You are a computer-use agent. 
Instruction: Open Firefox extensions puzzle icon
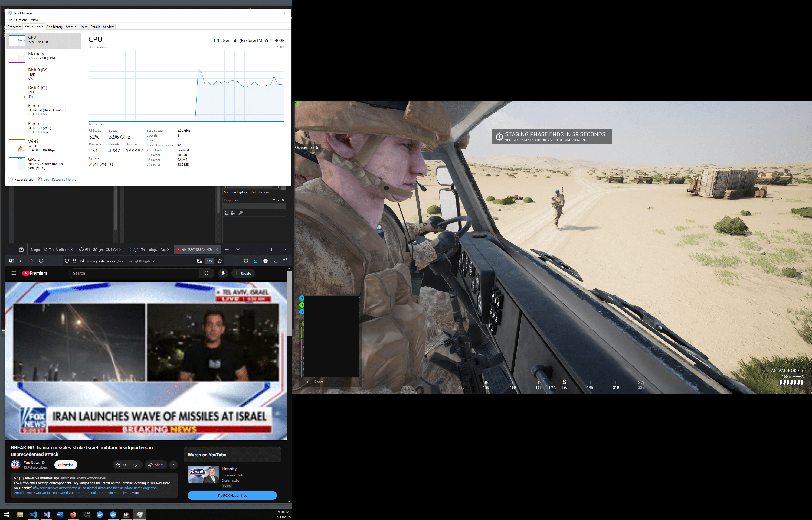point(275,261)
